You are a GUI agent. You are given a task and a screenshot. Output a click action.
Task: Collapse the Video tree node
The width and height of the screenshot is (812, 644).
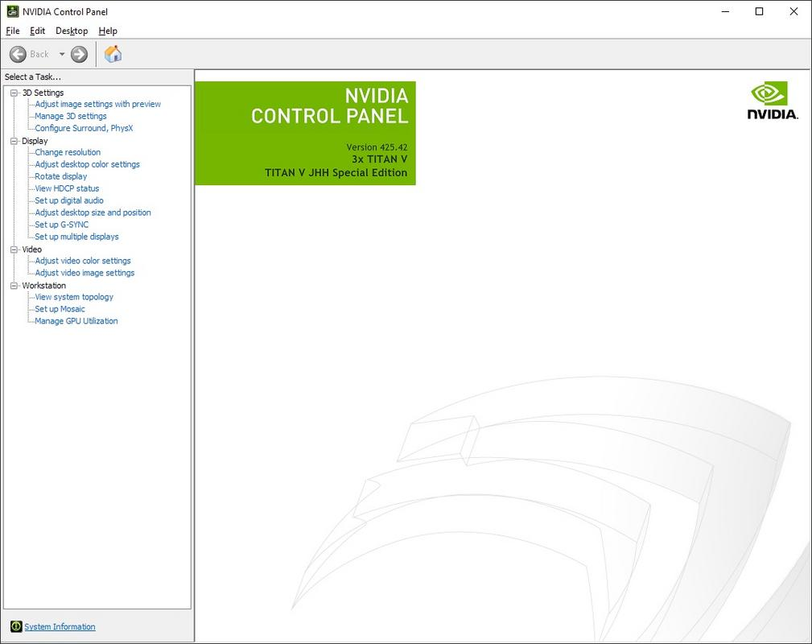[14, 250]
